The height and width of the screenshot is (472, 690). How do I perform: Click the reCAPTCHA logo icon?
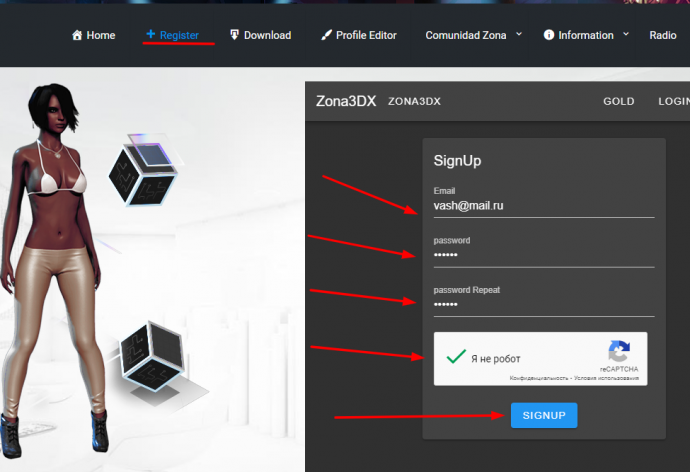[619, 351]
